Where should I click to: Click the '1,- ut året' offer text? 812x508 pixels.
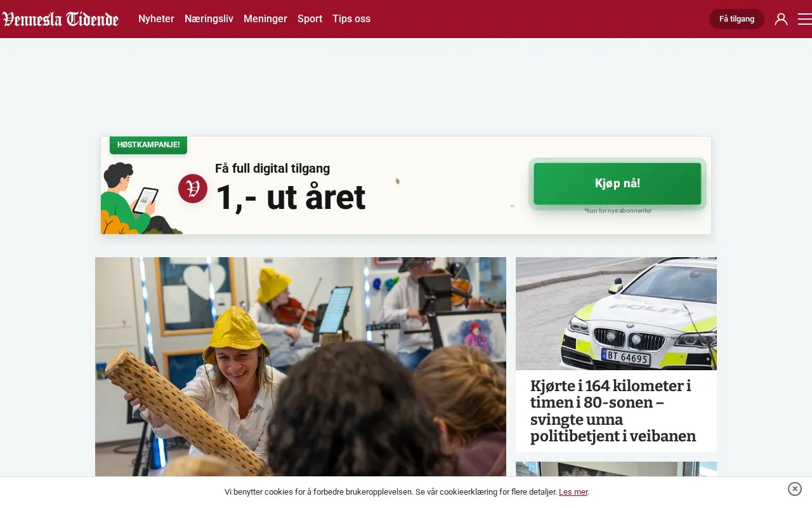coord(291,197)
